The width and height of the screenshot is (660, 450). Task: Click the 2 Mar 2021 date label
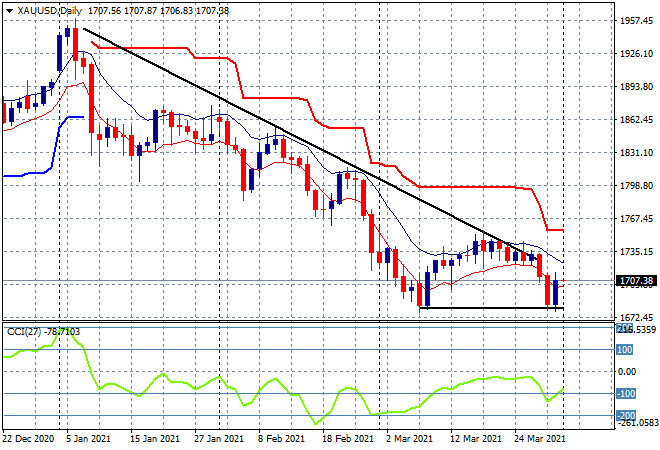pos(409,439)
